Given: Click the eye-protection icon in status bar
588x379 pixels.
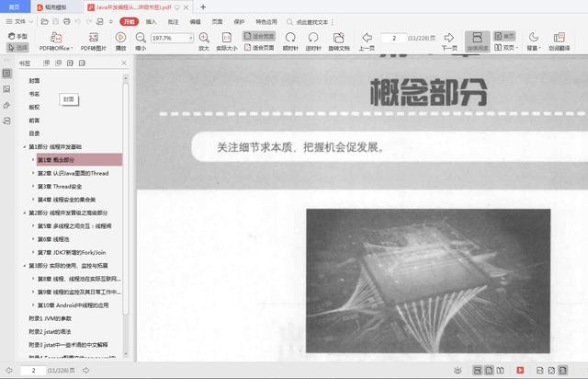Looking at the screenshot, I should pyautogui.click(x=458, y=371).
